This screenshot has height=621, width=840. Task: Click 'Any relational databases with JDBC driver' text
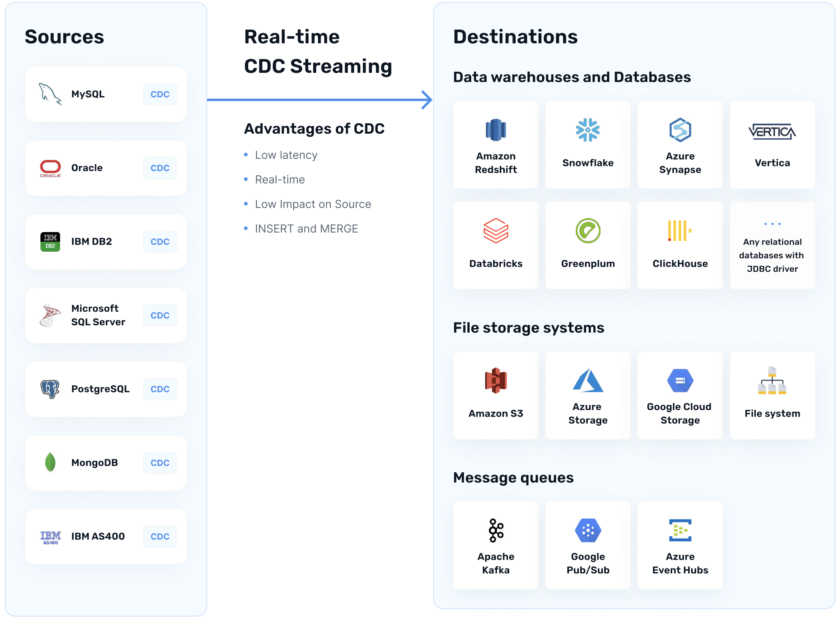click(x=772, y=255)
